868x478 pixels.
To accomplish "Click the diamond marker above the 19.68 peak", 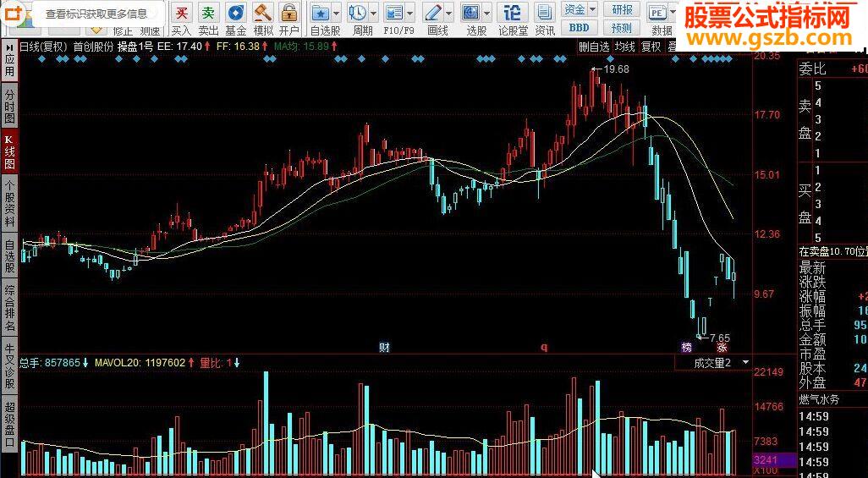I will tap(610, 58).
